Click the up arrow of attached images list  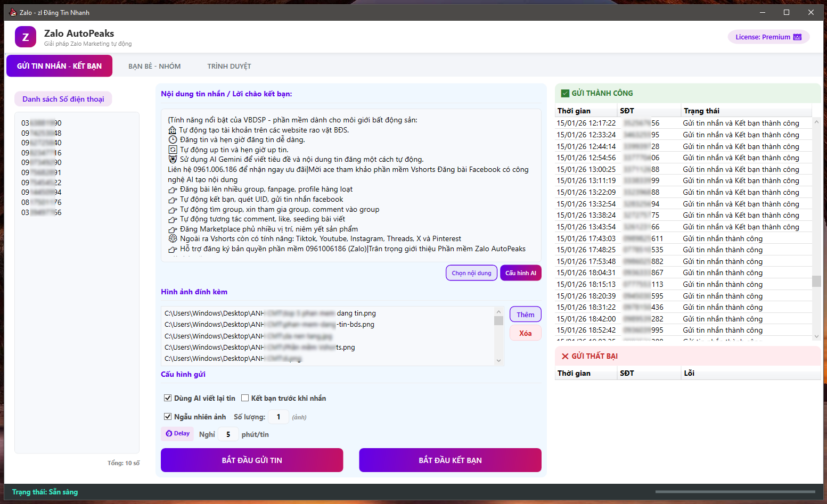point(498,312)
